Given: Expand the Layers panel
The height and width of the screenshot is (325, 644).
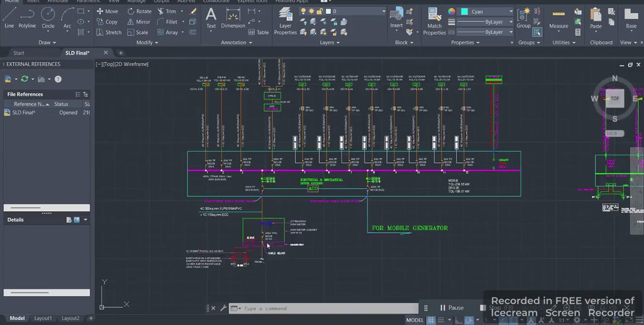Looking at the screenshot, I should coord(330,42).
